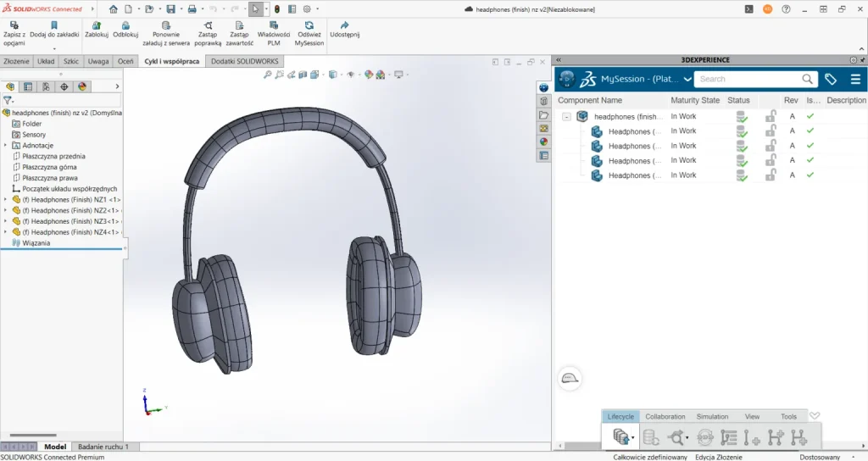This screenshot has width=868, height=461.
Task: Open the selection cursor dropdown arrow
Action: [x=266, y=8]
